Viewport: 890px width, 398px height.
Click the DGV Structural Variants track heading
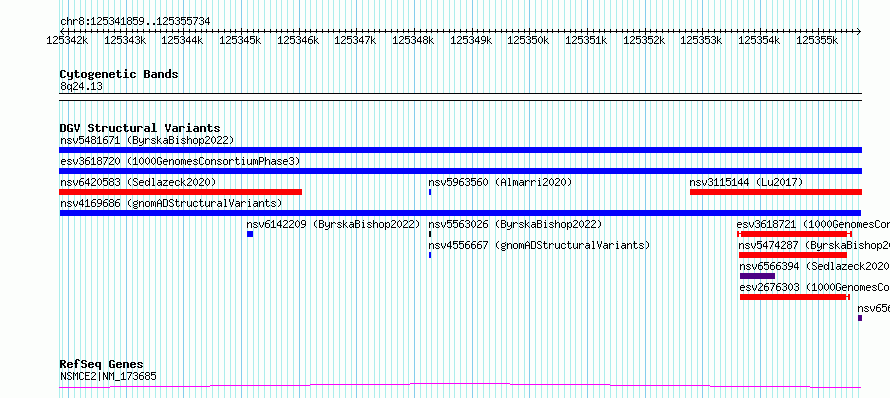tap(140, 128)
